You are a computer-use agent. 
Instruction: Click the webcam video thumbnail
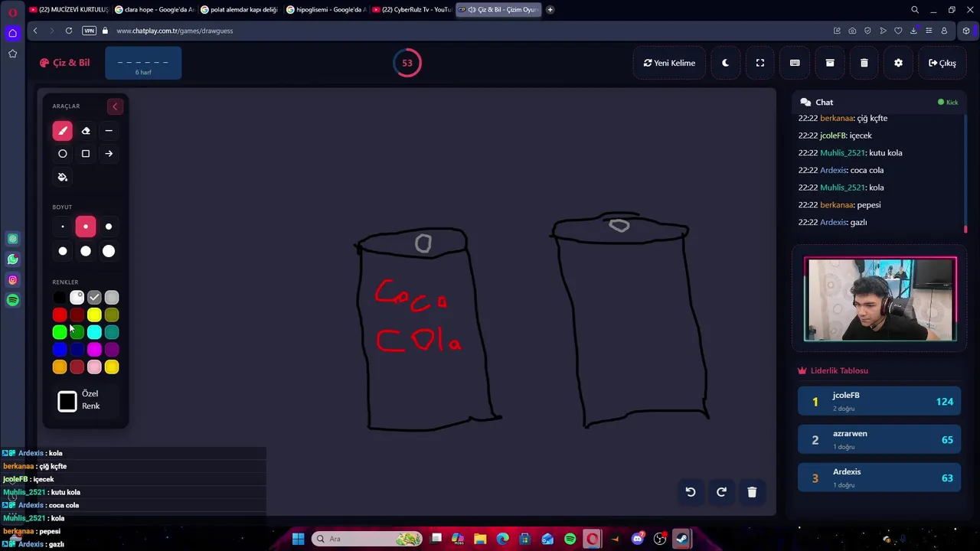880,299
